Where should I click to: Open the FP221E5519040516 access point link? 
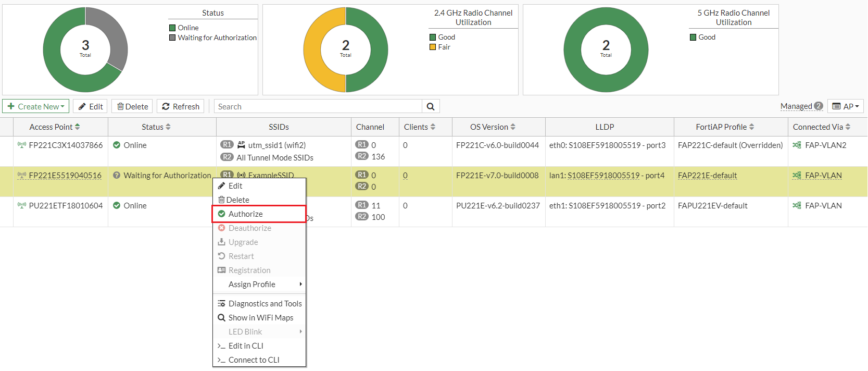[65, 175]
